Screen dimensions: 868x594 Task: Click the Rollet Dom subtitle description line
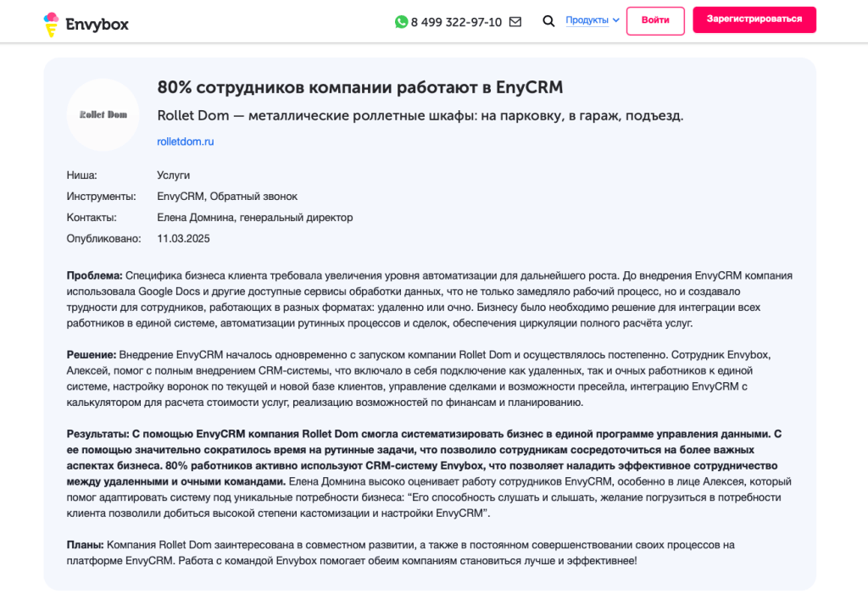pyautogui.click(x=420, y=116)
